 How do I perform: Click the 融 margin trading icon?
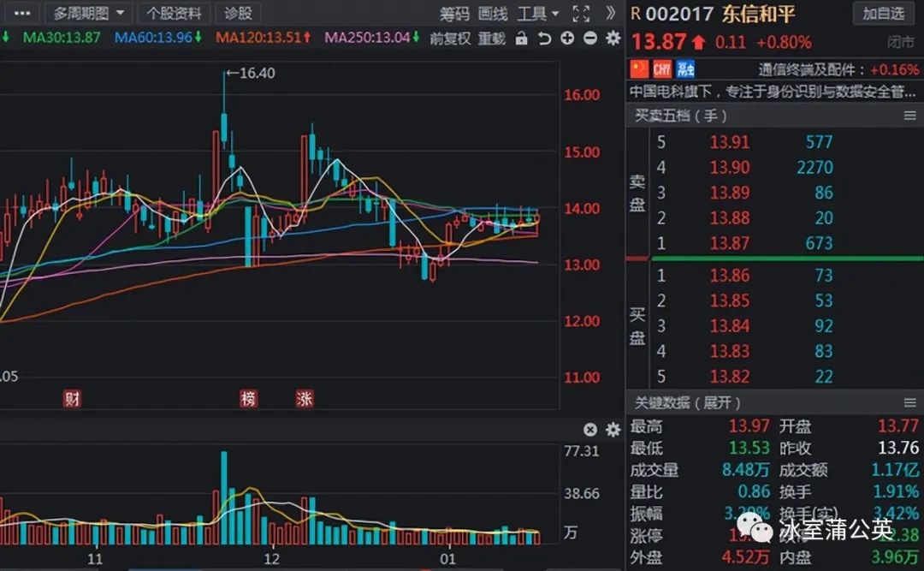685,69
